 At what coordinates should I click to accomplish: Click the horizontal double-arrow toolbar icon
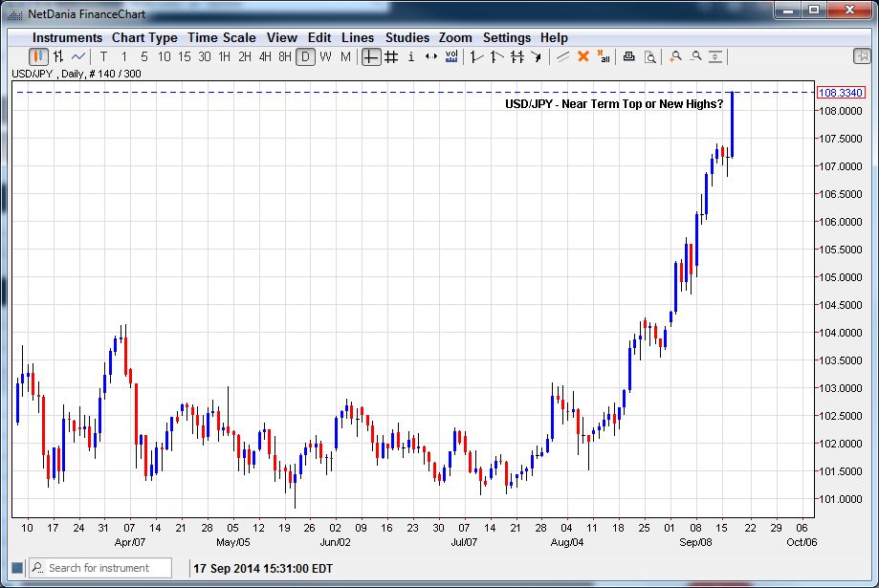431,56
